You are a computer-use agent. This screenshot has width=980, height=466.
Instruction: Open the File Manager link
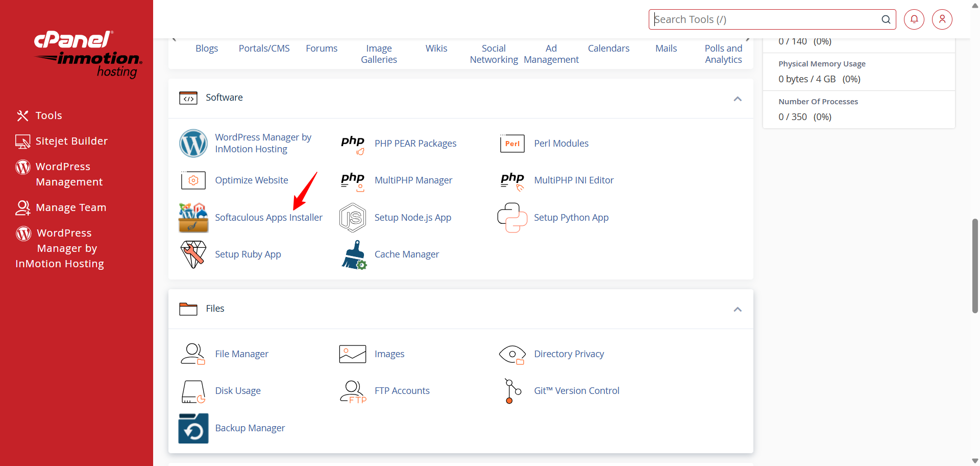coord(241,354)
